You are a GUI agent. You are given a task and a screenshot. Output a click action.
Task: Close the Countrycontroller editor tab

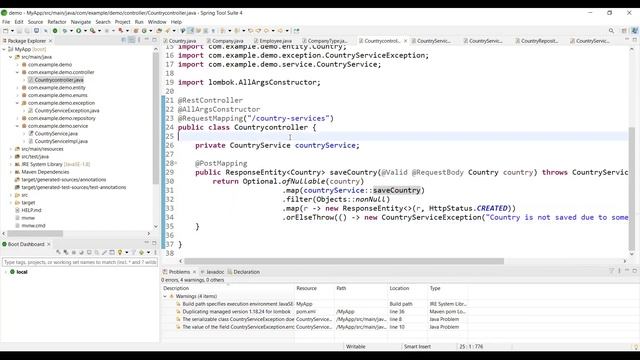[x=405, y=41]
